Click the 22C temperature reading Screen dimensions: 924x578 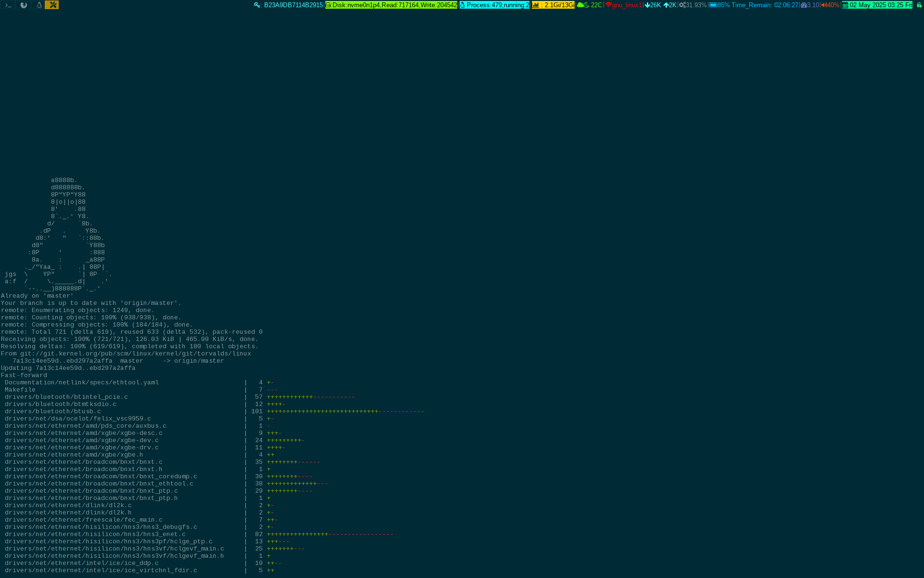(x=596, y=5)
